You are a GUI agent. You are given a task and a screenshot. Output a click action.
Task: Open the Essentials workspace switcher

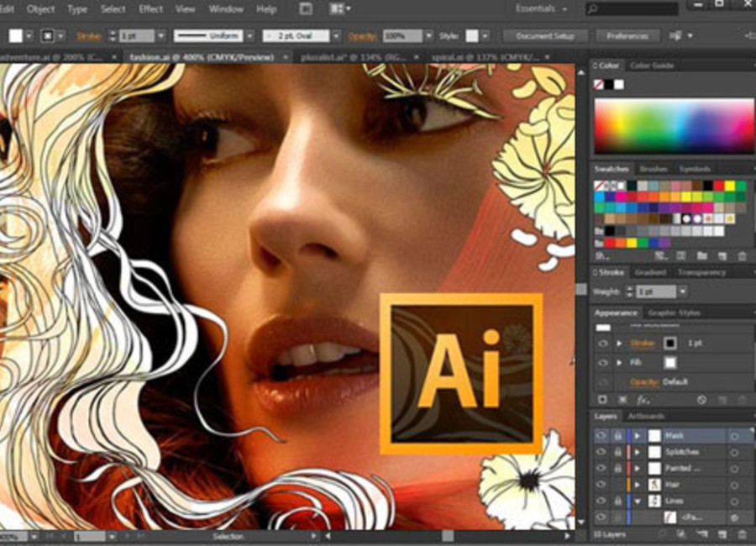tap(541, 8)
